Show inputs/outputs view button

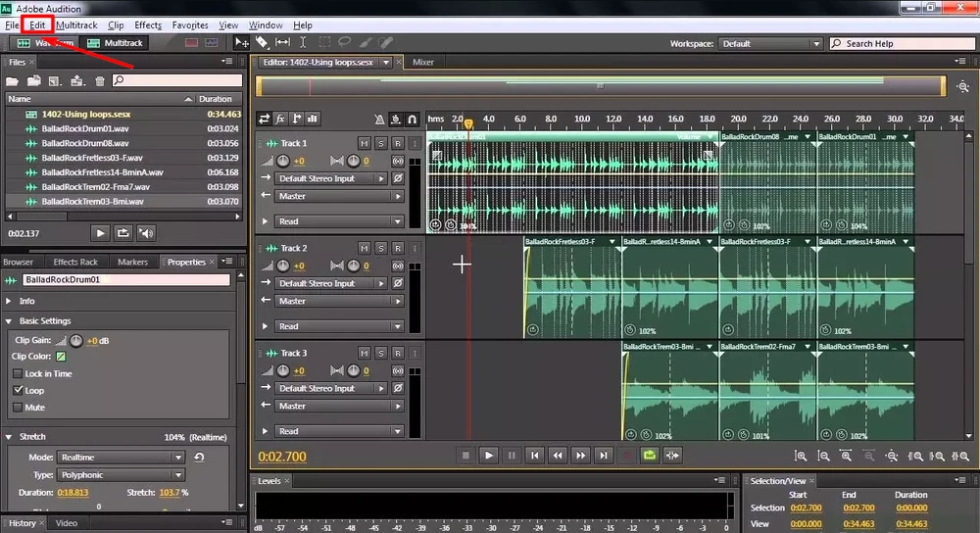264,119
